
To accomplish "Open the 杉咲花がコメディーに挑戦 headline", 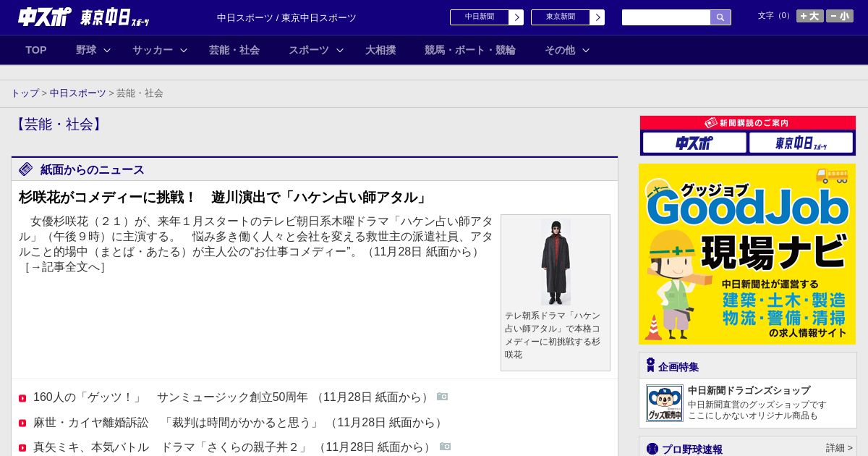I will (x=224, y=197).
